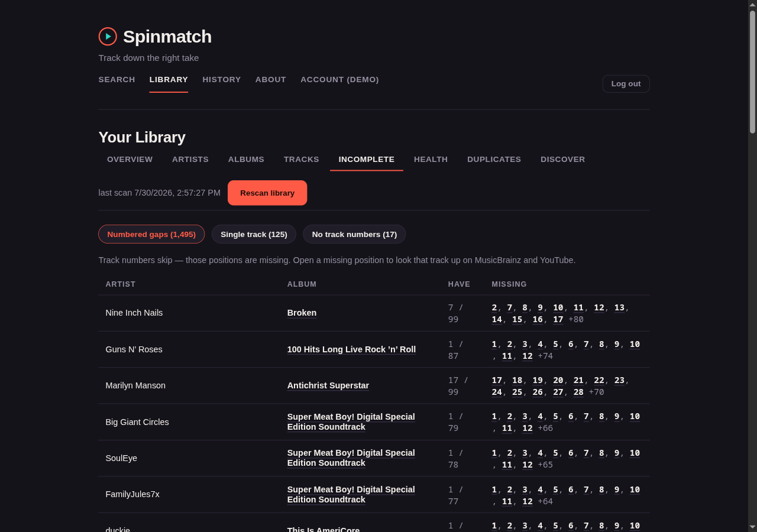Open This Is AmeriCore album link
Viewport: 757px width, 532px height.
point(323,530)
